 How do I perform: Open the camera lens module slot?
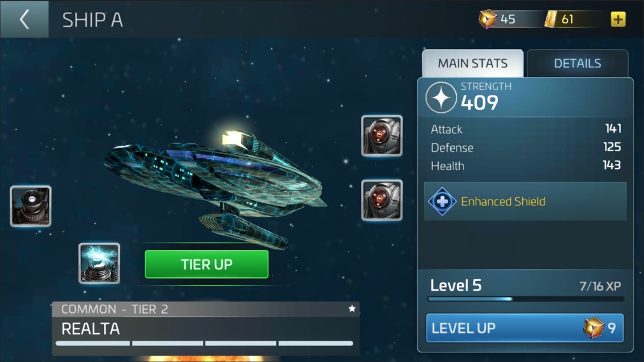[31, 206]
